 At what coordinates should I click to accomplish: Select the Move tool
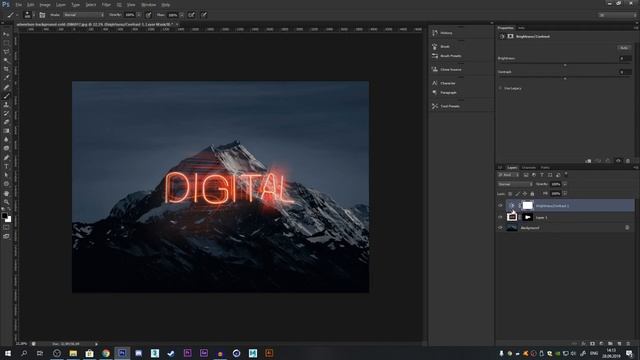click(x=6, y=34)
